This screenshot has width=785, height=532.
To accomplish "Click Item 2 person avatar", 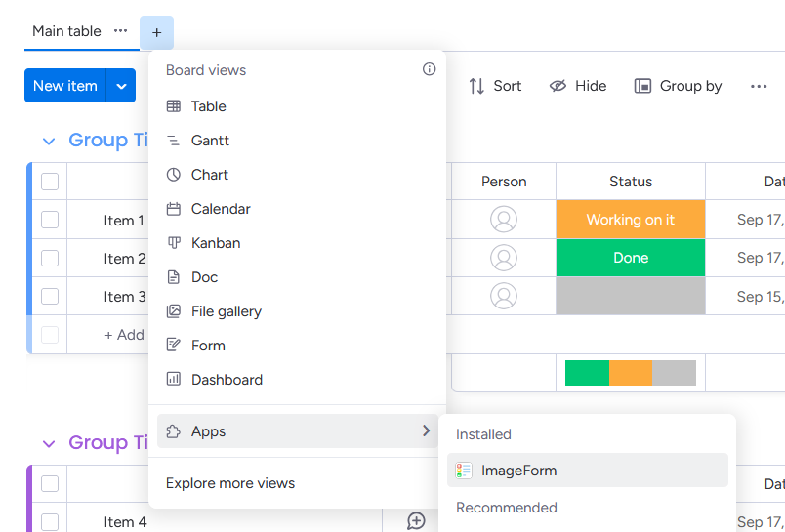I will [504, 258].
